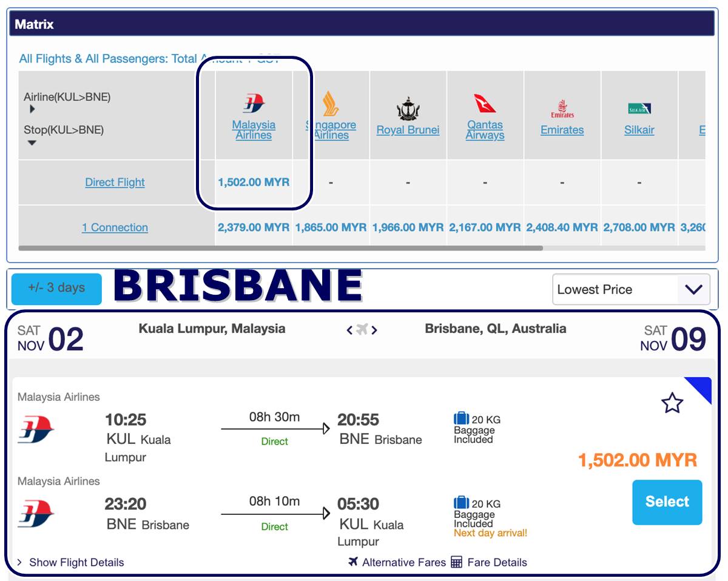Click the airplane icon beside Alternative Fares

pyautogui.click(x=353, y=562)
